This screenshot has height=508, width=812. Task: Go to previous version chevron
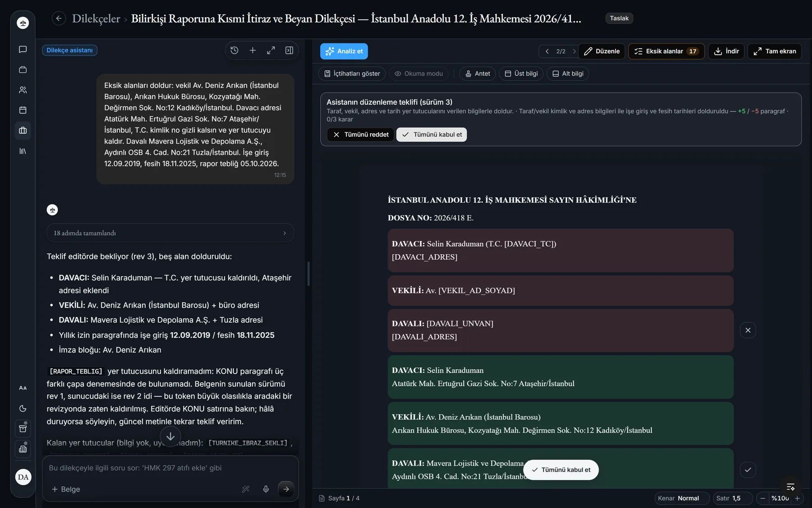coord(547,51)
